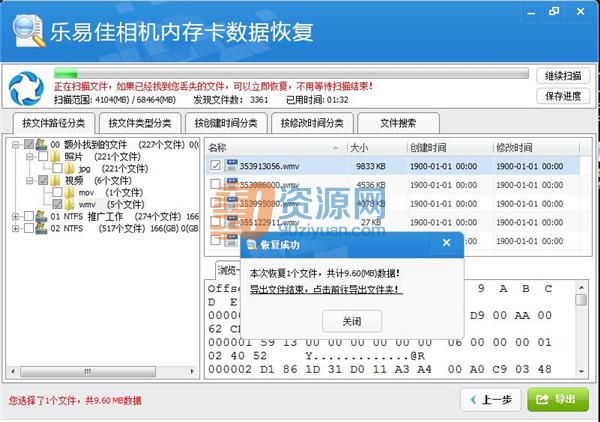Go back with 上一步 button
Screen dimensions: 600x422
point(491,400)
